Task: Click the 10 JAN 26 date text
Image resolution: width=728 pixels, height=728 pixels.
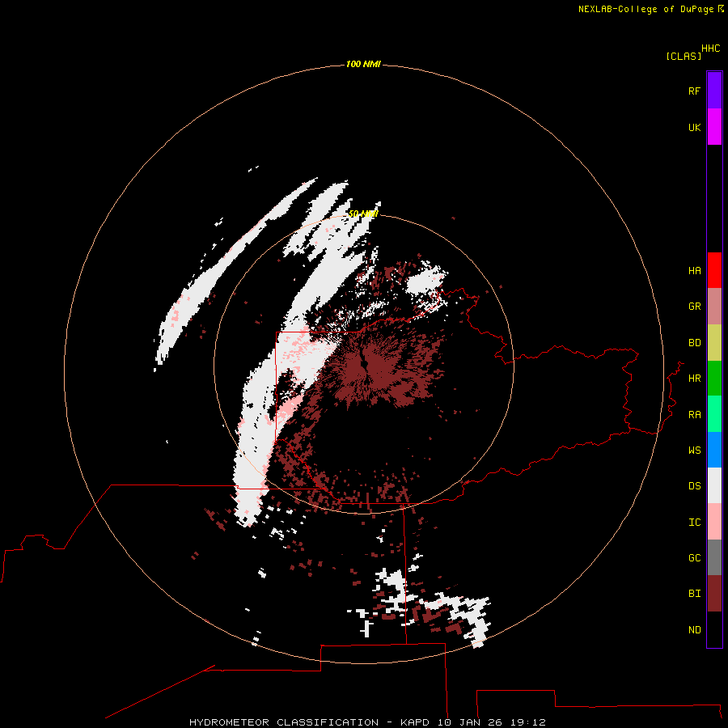Action: tap(470, 722)
